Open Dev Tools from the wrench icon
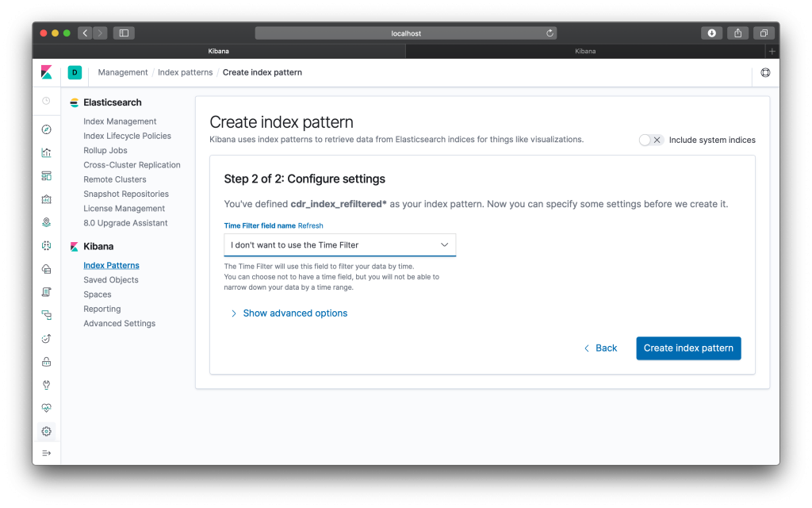Image resolution: width=812 pixels, height=508 pixels. (x=47, y=385)
